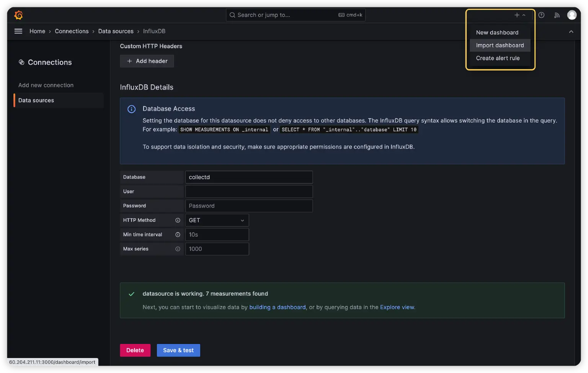This screenshot has width=588, height=373.
Task: Click the Save & test button
Action: pos(178,350)
